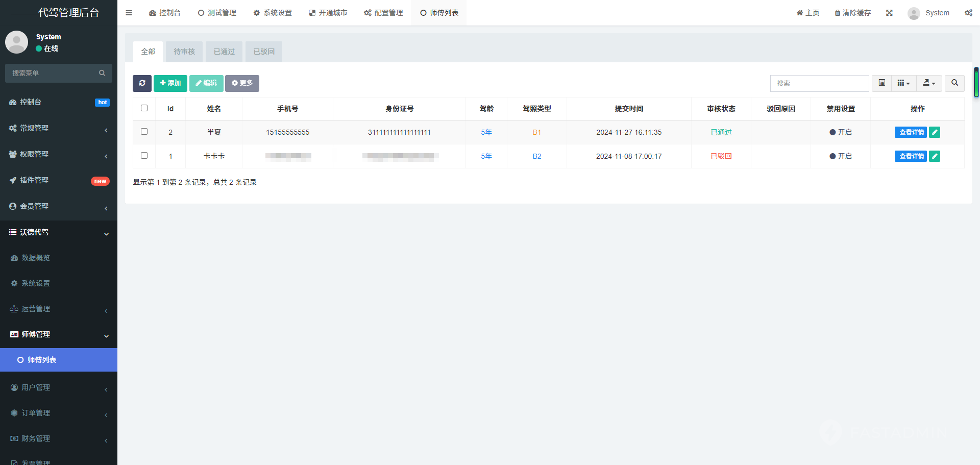
Task: Click the 添加 button
Action: point(170,83)
